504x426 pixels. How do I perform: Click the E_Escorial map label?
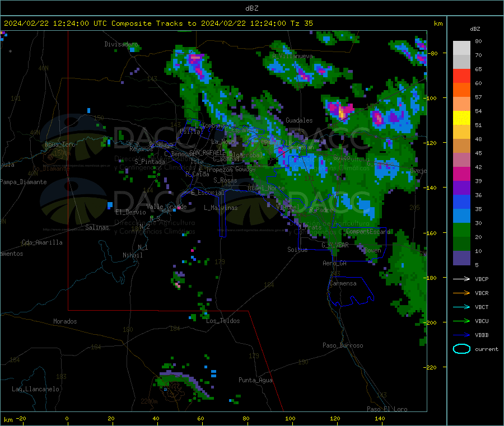tap(207, 193)
